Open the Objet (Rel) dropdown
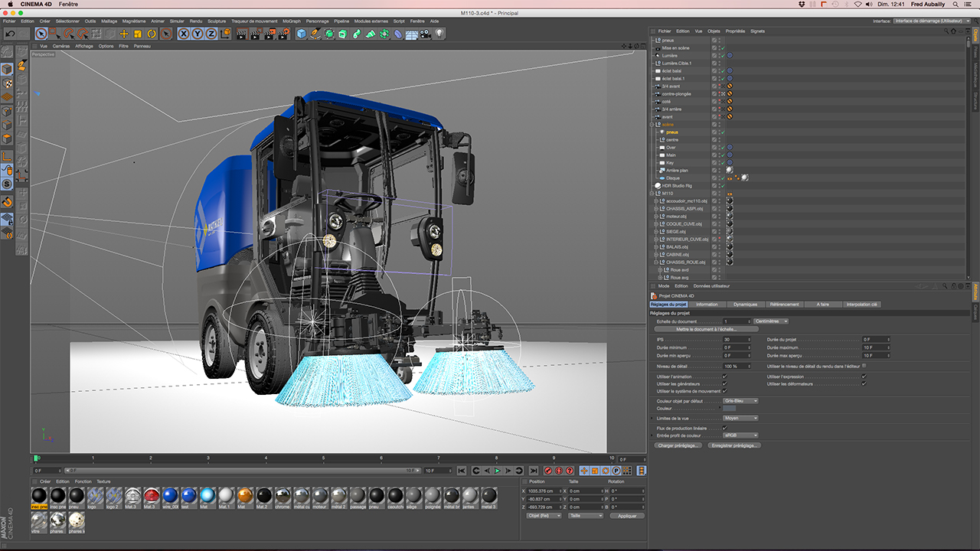Image resolution: width=980 pixels, height=551 pixels. pyautogui.click(x=544, y=516)
